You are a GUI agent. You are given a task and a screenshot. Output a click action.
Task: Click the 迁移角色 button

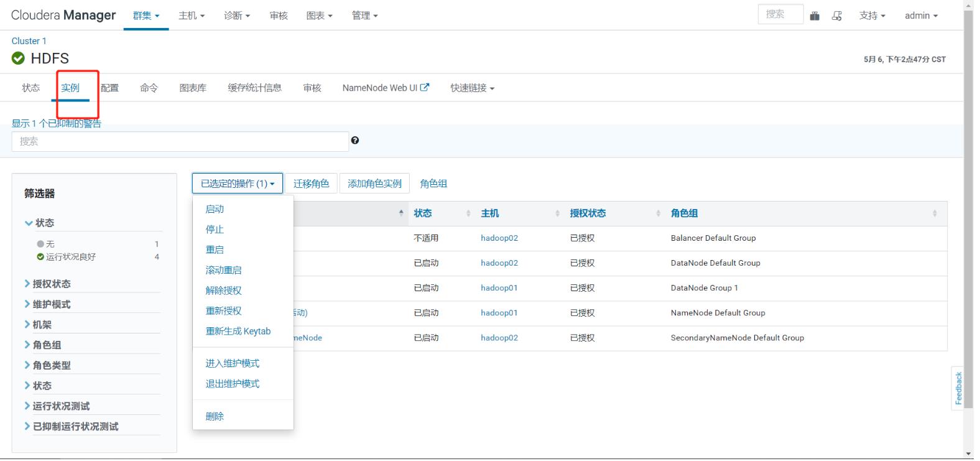(x=311, y=184)
